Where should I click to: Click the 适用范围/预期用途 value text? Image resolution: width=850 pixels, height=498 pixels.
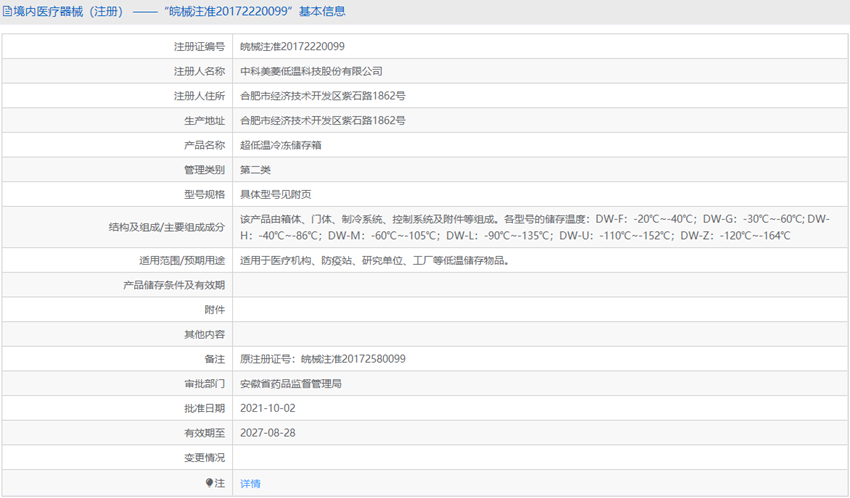(375, 260)
